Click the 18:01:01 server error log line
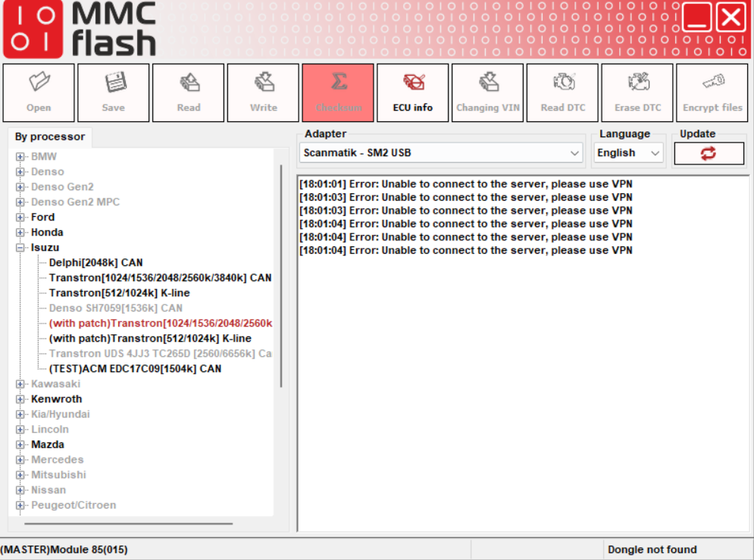The width and height of the screenshot is (754, 560). pos(465,184)
